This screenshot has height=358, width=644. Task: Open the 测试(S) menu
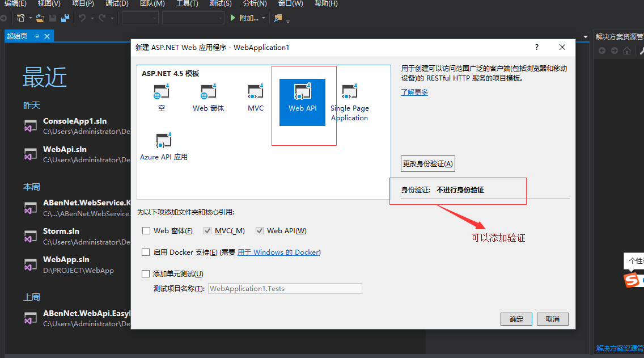pos(221,3)
